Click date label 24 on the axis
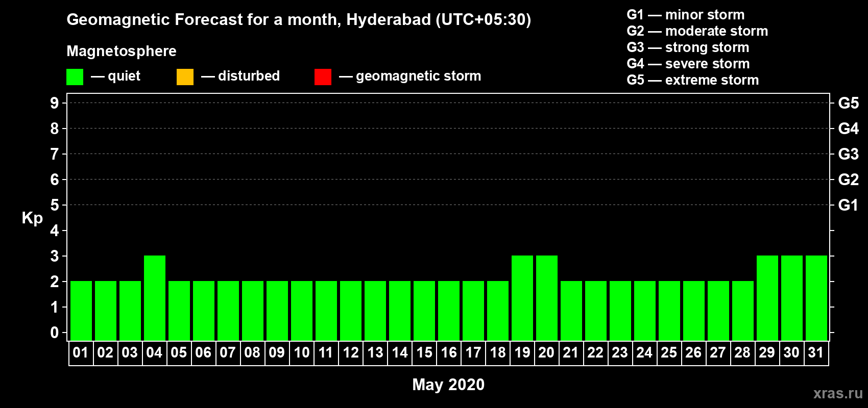The width and height of the screenshot is (868, 408). 644,352
